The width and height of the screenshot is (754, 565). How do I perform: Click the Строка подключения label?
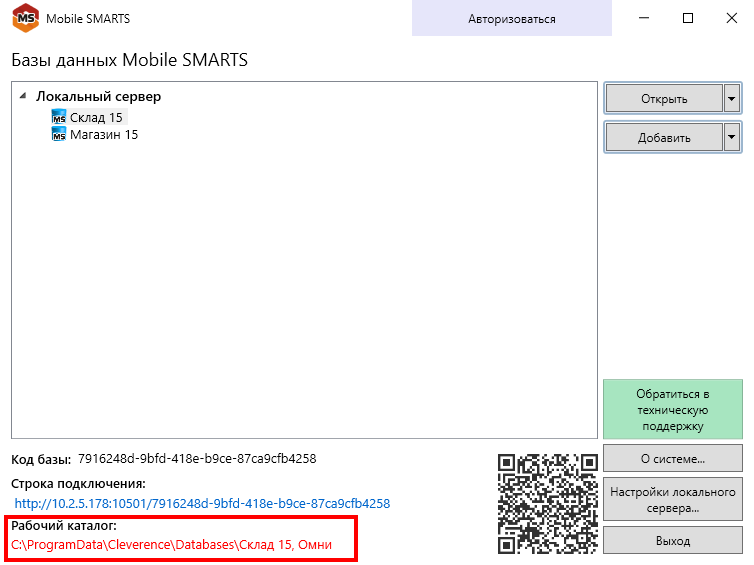coord(78,483)
